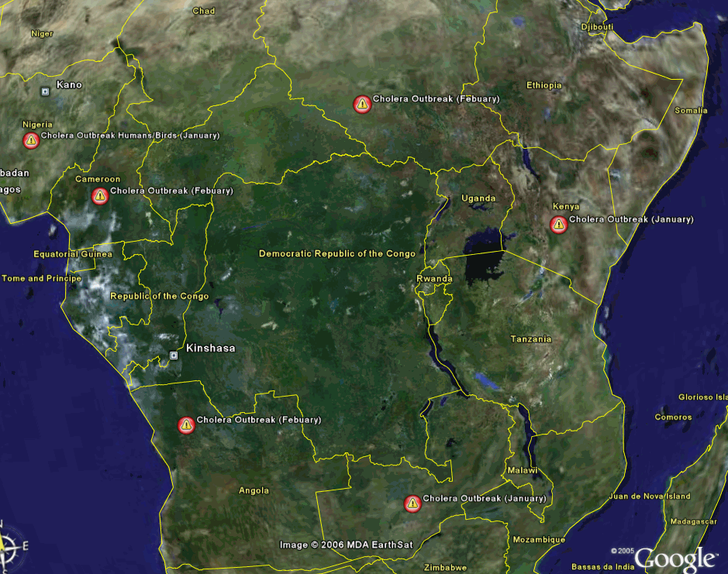This screenshot has width=728, height=574.
Task: Click the Ethiopia country label
Action: pyautogui.click(x=543, y=85)
